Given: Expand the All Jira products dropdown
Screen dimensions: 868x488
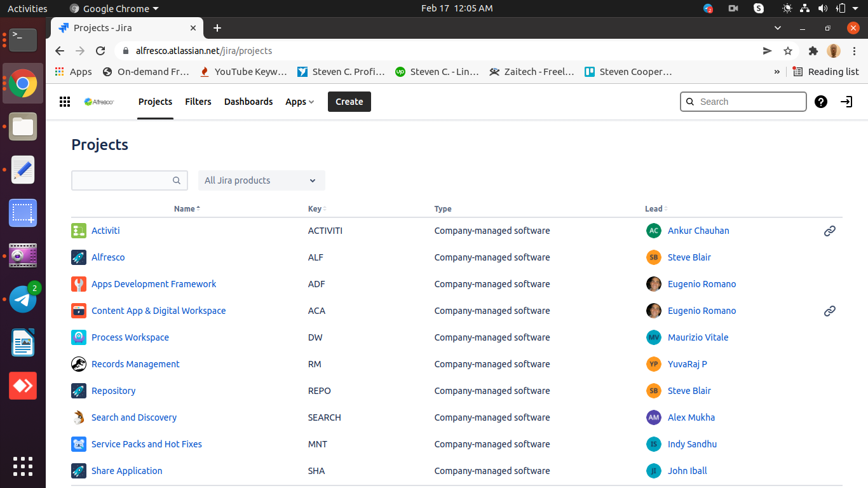Looking at the screenshot, I should [261, 180].
